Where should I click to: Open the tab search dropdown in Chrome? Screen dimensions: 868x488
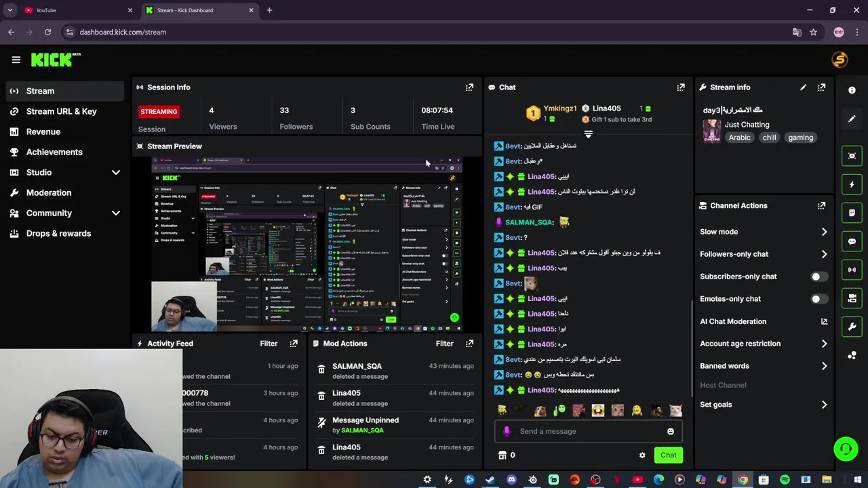10,10
